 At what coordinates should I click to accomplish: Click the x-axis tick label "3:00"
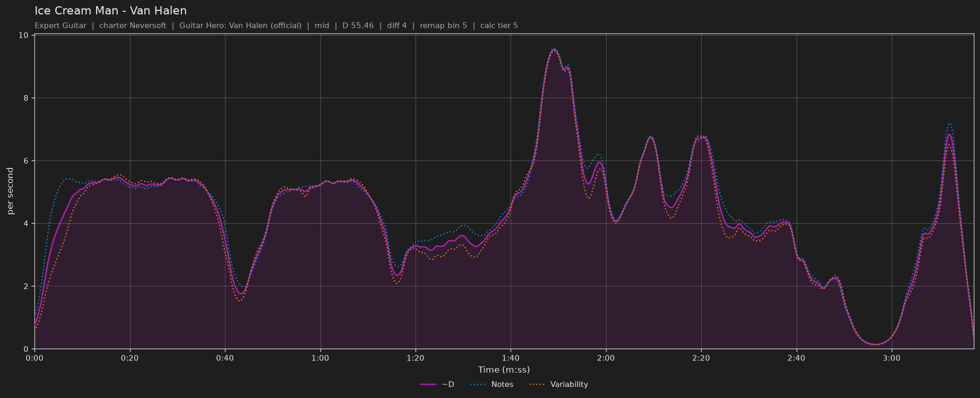(892, 358)
